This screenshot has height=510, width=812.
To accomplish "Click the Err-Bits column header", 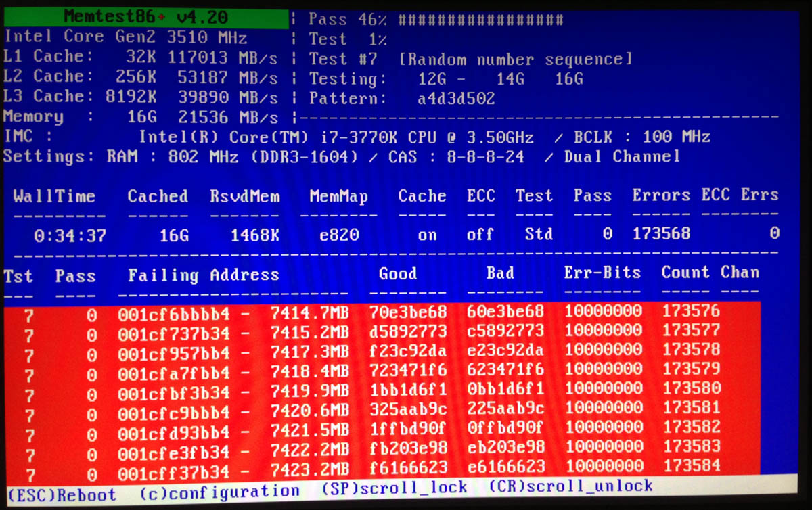I will point(602,273).
